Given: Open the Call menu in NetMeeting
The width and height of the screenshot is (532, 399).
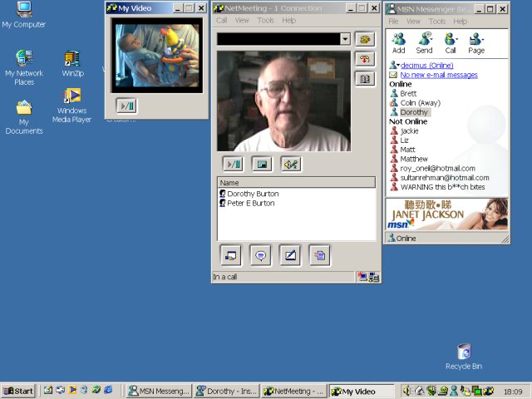Looking at the screenshot, I should click(x=222, y=20).
